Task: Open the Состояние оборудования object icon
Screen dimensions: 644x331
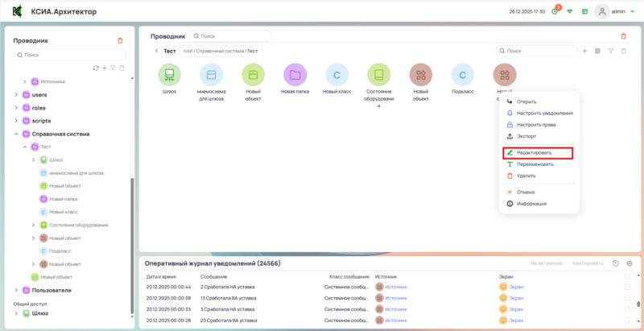Action: (x=378, y=76)
